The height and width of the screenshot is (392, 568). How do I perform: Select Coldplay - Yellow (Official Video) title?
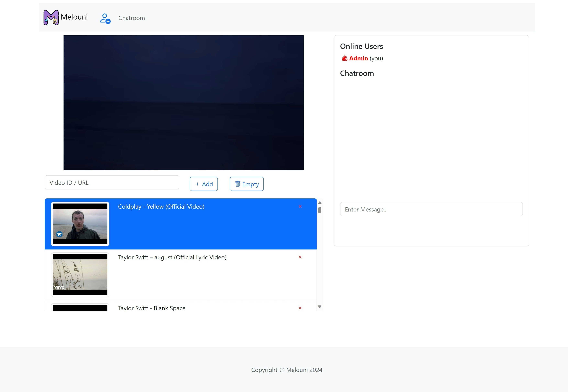tap(161, 207)
